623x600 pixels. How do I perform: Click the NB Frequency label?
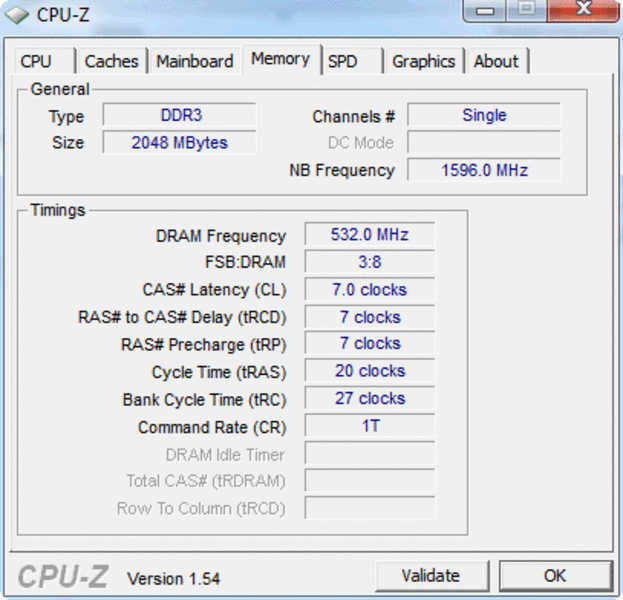(342, 170)
